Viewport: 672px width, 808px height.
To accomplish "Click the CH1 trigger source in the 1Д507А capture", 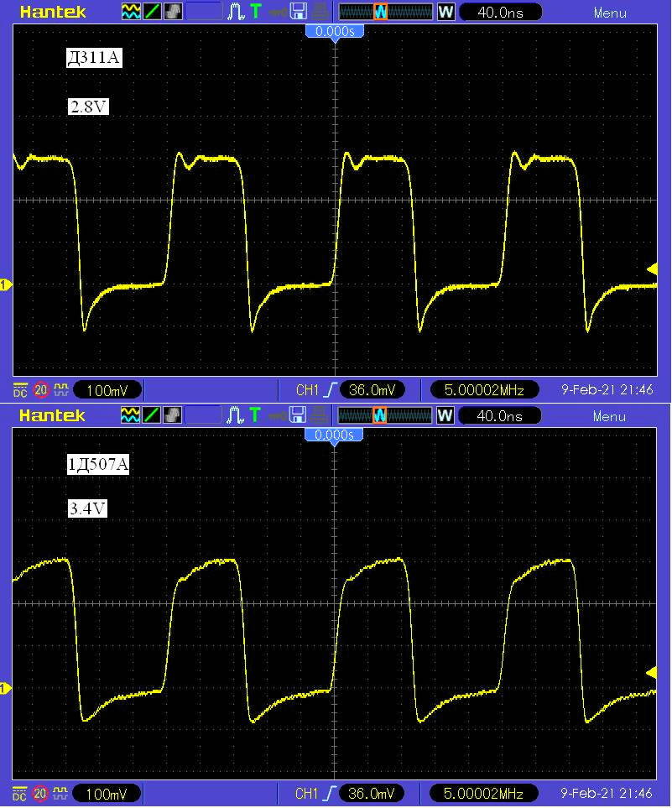I will [307, 794].
